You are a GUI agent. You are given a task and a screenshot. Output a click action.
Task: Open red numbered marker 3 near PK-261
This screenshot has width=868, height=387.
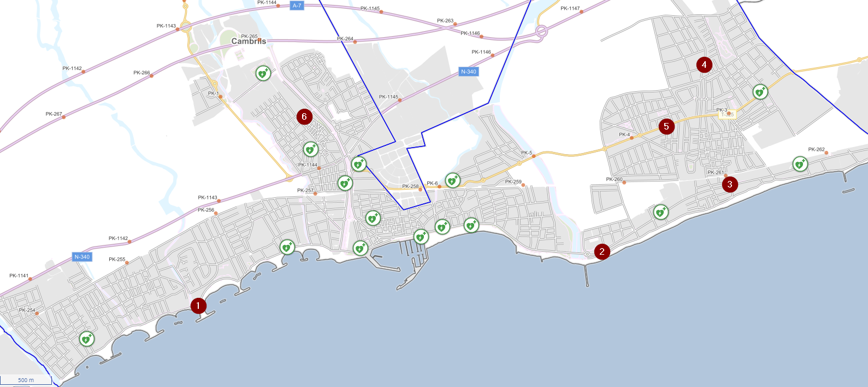pyautogui.click(x=730, y=184)
